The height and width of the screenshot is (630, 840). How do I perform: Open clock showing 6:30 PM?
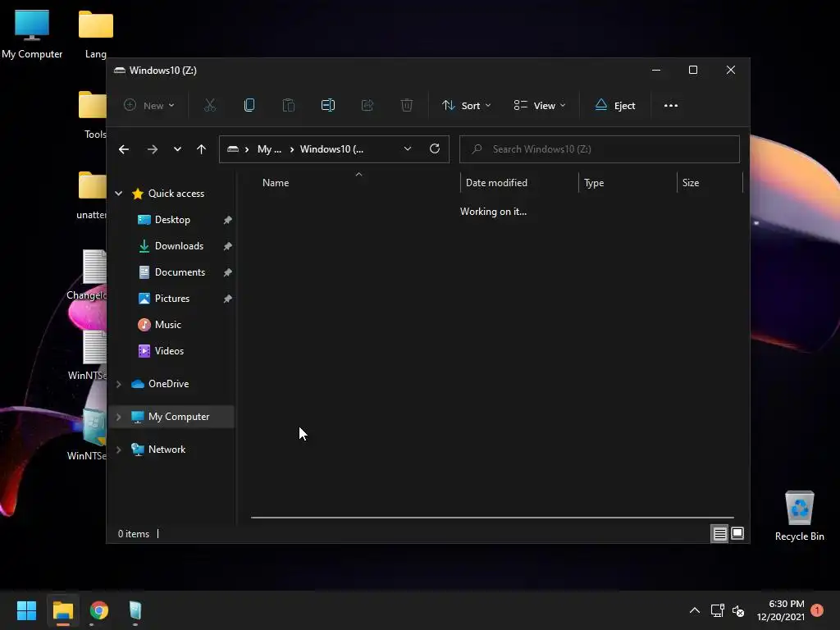pos(781,610)
